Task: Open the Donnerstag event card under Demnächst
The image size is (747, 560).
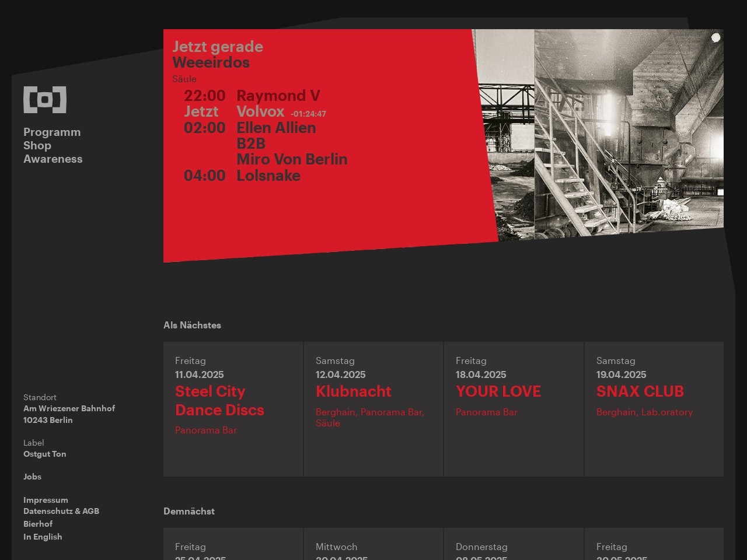Action: (514, 544)
